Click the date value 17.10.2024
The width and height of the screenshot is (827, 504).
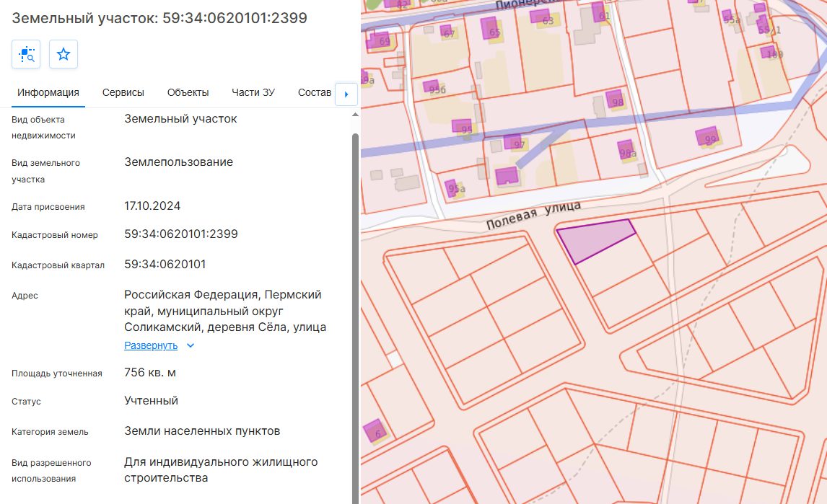click(152, 206)
